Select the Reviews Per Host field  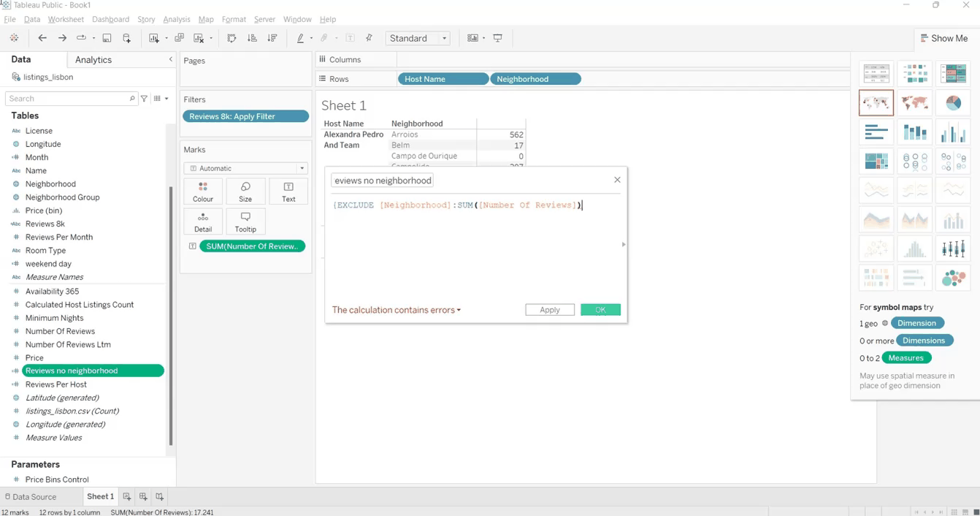55,384
